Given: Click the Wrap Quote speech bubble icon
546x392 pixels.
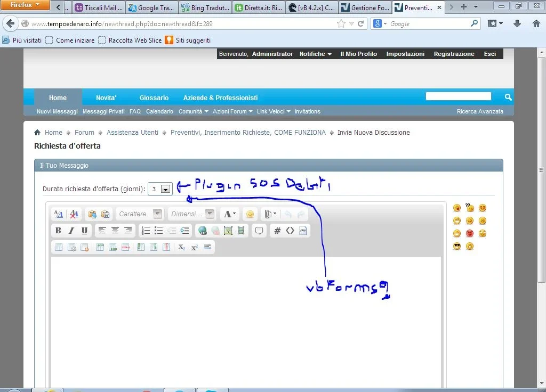Looking at the screenshot, I should (259, 230).
